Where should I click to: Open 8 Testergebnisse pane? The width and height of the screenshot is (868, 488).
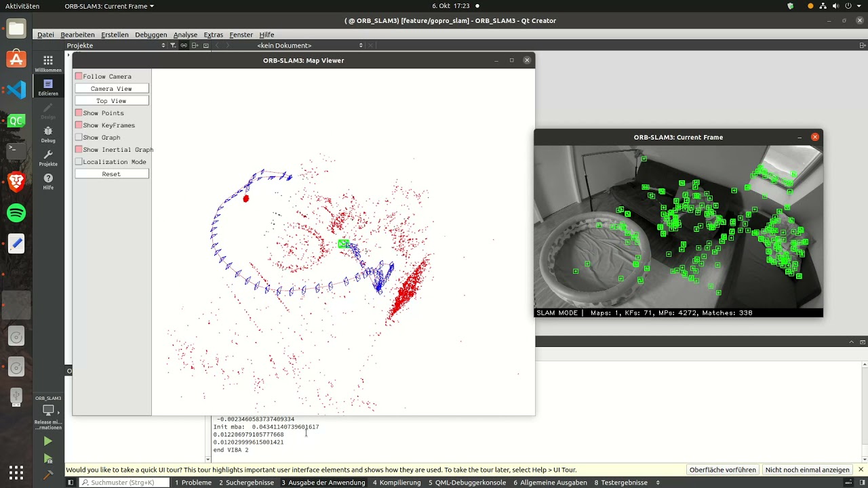tap(620, 483)
